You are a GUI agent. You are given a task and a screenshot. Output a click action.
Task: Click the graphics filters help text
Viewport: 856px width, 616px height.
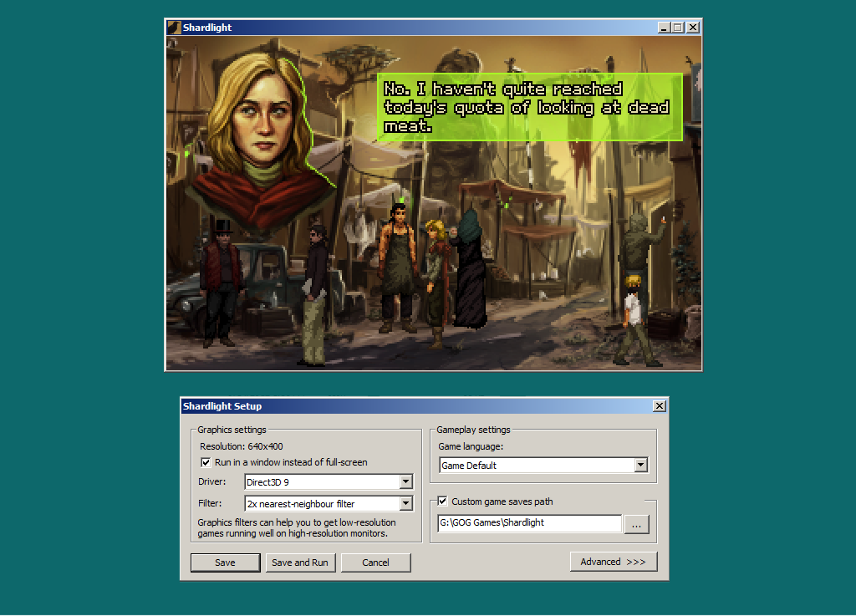[x=297, y=527]
